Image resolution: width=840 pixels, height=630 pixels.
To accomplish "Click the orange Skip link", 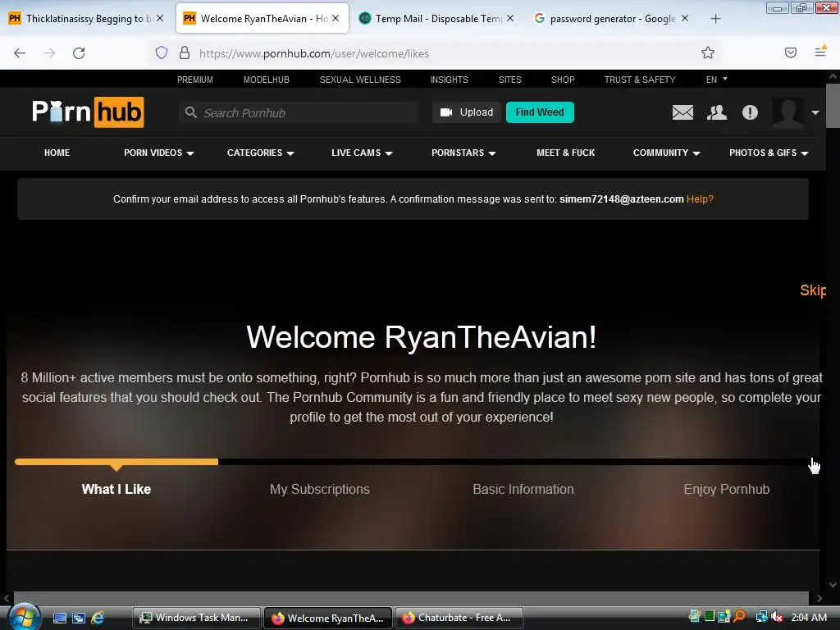I will 813,290.
